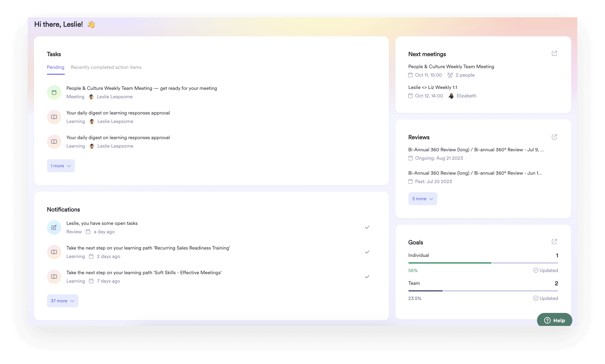Click Elizabeth's avatar on the weekly 1:1
This screenshot has height=364, width=605.
(x=451, y=96)
